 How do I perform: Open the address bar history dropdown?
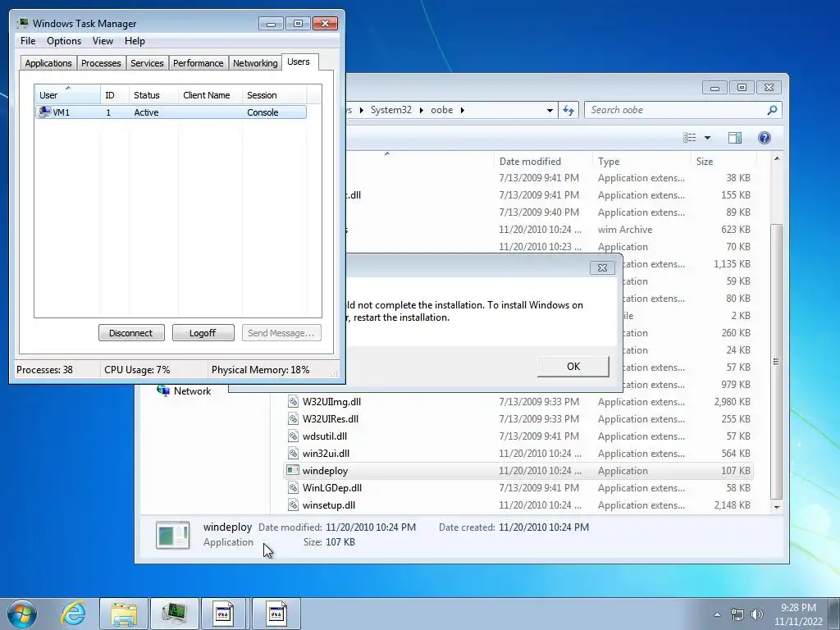550,111
